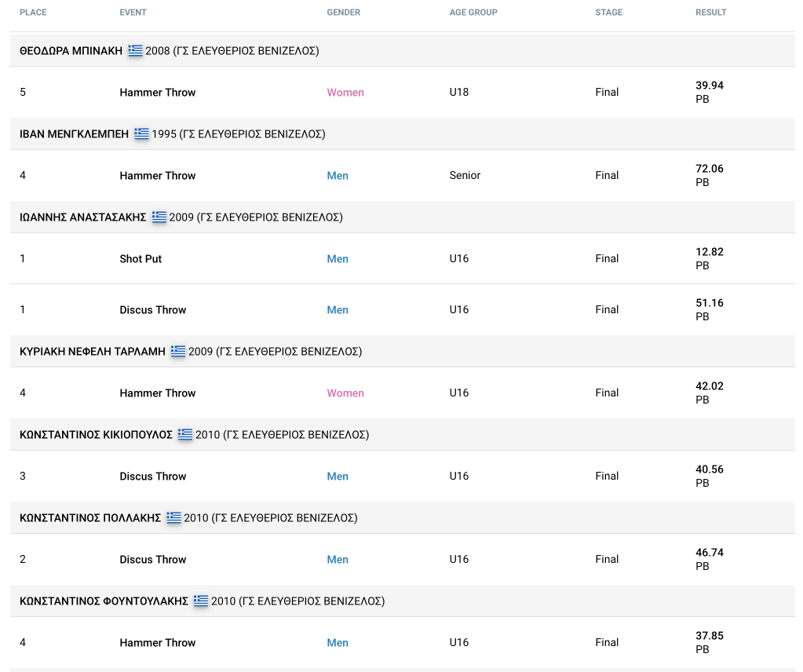Click the flag icon next to ΚΩΝΣΤΑΝΤΙΝΟΣ ΠΟΛΛΑΚΗΣ
This screenshot has width=803, height=672.
[173, 518]
